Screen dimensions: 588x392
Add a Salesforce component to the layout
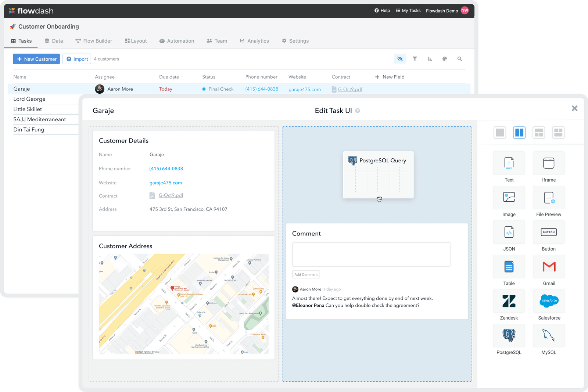point(549,301)
